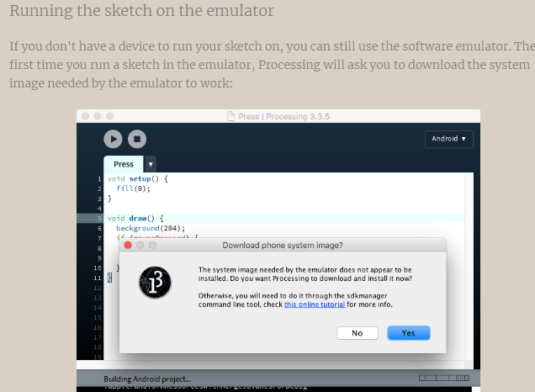Open the Android mode dropdown
The height and width of the screenshot is (392, 535).
tap(449, 139)
